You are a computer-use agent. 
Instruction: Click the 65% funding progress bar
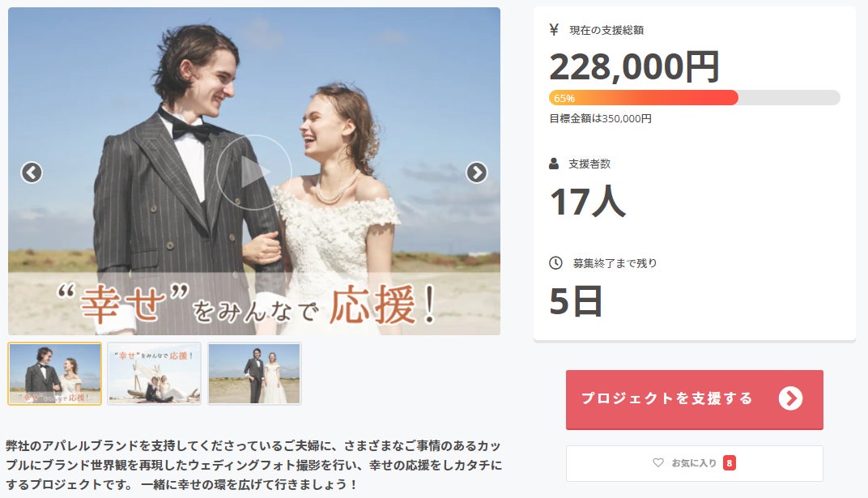[694, 98]
